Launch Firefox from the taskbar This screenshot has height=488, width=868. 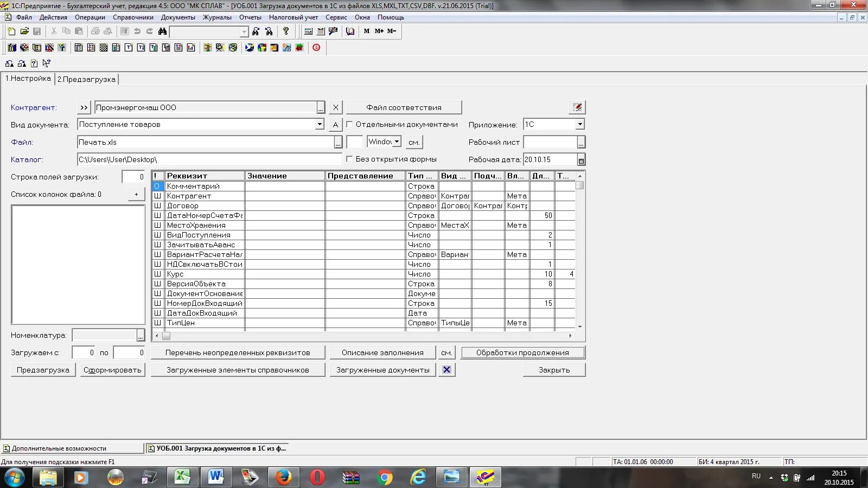coord(283,477)
